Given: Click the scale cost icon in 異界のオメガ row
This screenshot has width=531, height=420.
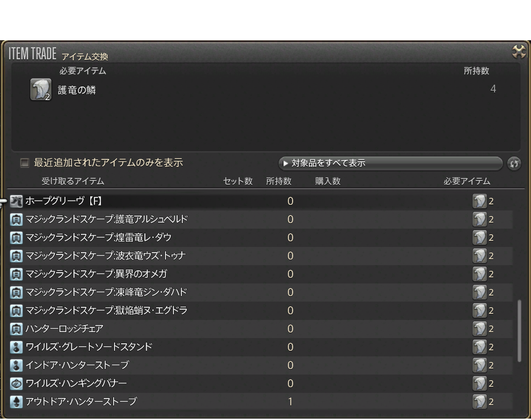Looking at the screenshot, I should pos(479,274).
